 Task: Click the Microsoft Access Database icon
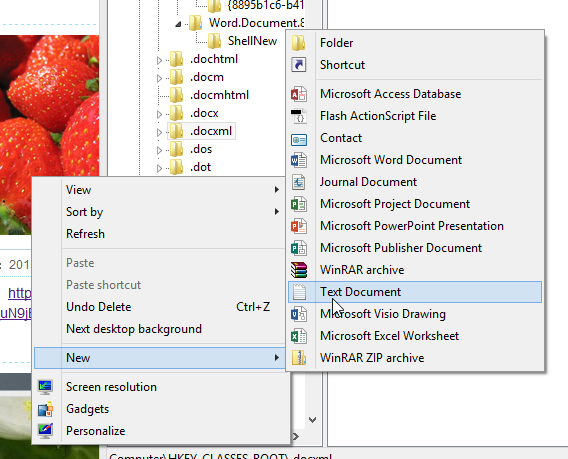click(299, 94)
